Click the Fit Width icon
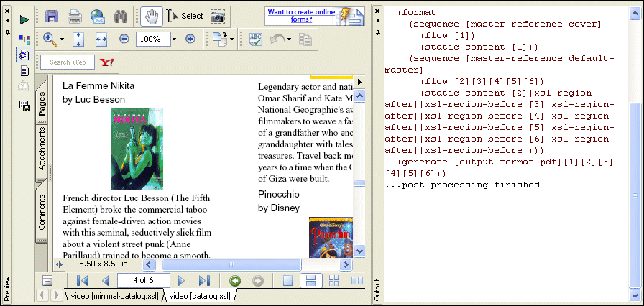This screenshot has width=644, height=306. point(101,39)
